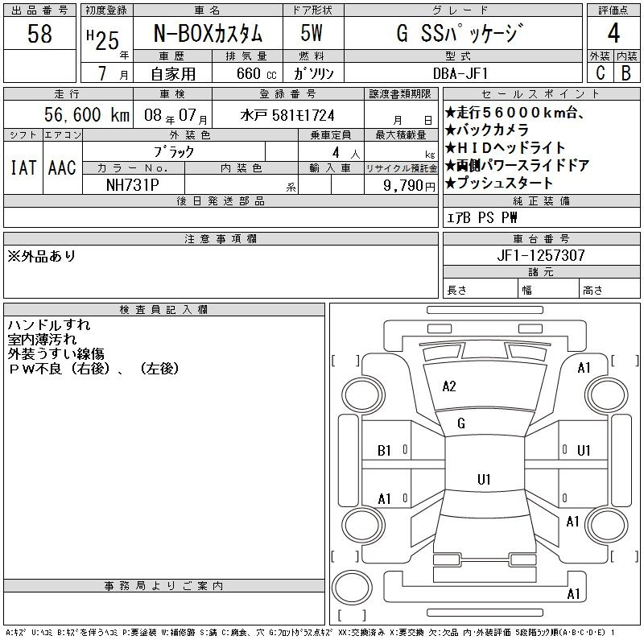The image size is (644, 644).
Task: Click the inspector note ハンドルすれ
Action: tap(49, 325)
